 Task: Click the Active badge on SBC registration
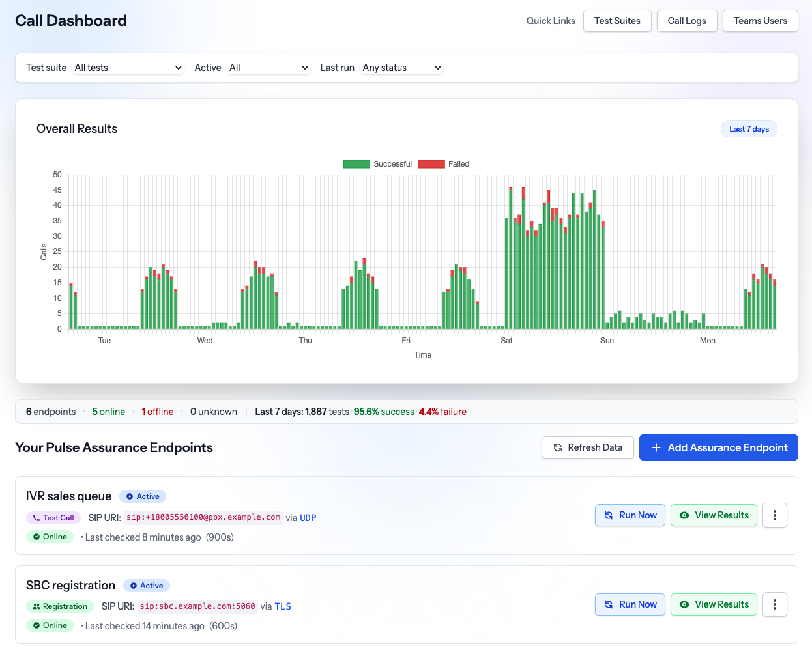point(147,586)
